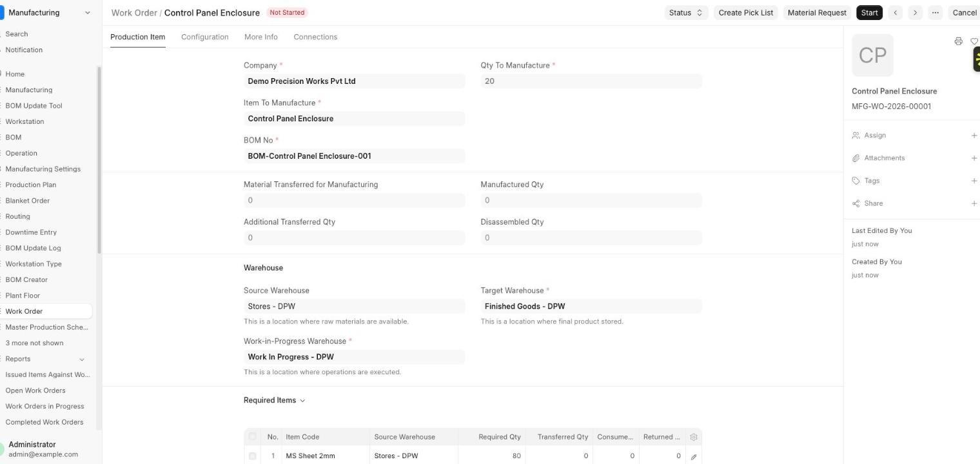Edit the MS Sheet 2mm row pencil

[x=694, y=456]
